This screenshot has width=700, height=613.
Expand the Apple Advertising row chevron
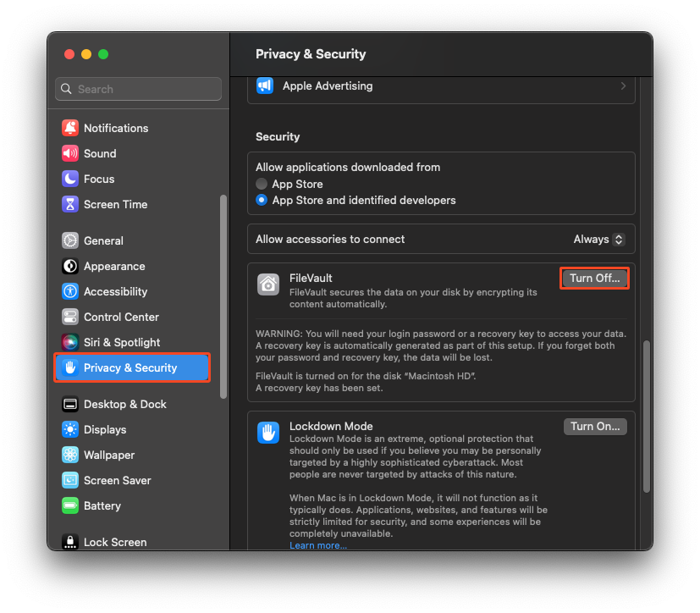(x=625, y=86)
